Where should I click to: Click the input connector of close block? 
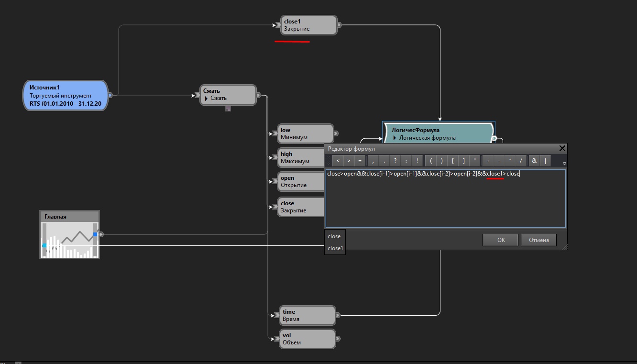[x=275, y=207]
